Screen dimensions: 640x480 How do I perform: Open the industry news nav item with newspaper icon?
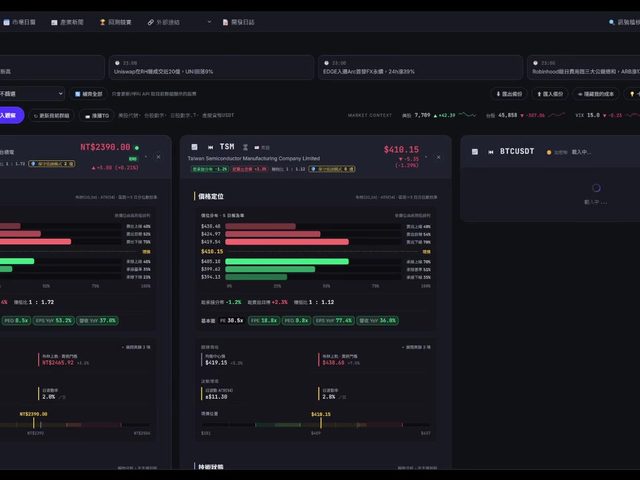67,22
